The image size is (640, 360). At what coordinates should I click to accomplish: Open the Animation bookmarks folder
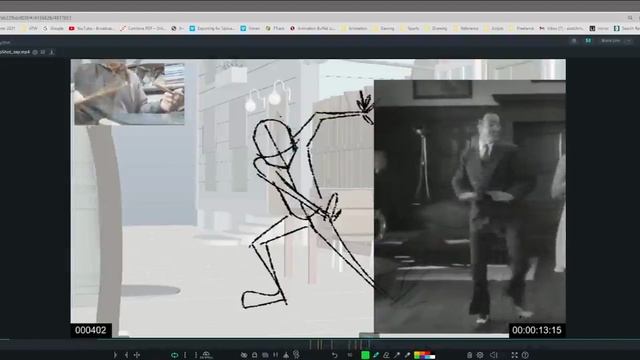[354, 28]
